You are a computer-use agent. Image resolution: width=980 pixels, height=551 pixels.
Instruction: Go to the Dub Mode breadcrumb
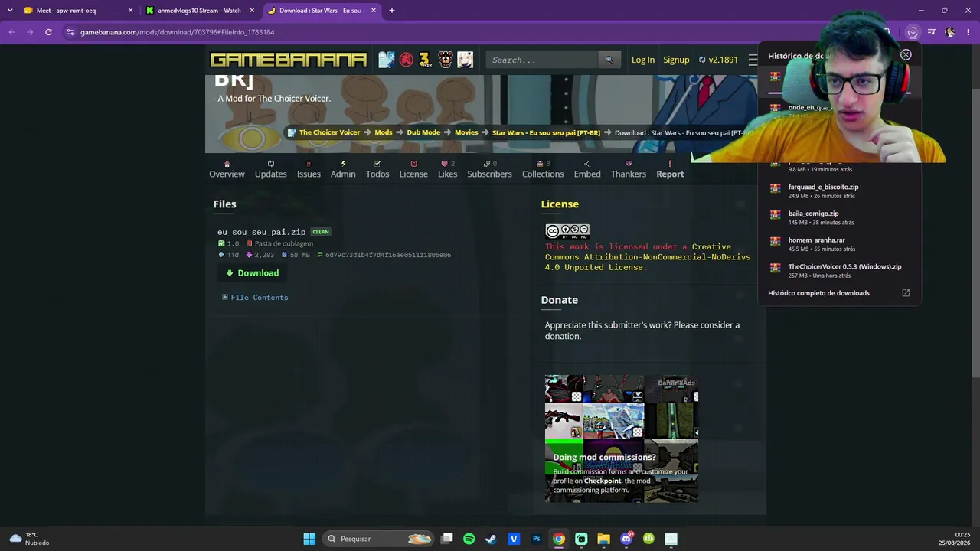point(423,132)
